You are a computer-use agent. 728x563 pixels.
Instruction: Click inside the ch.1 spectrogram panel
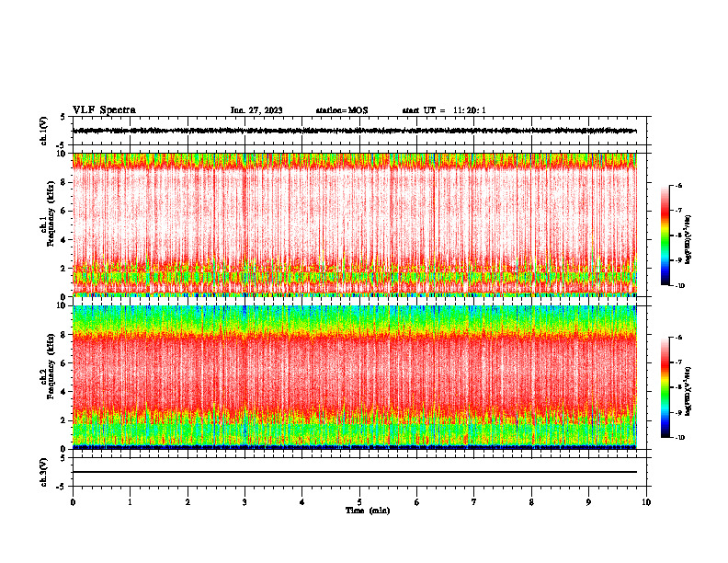coord(355,224)
